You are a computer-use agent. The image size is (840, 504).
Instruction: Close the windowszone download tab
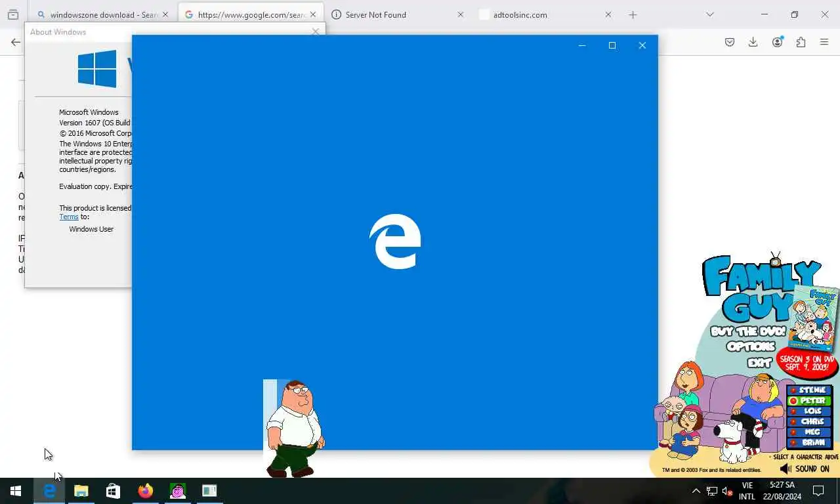click(x=165, y=14)
